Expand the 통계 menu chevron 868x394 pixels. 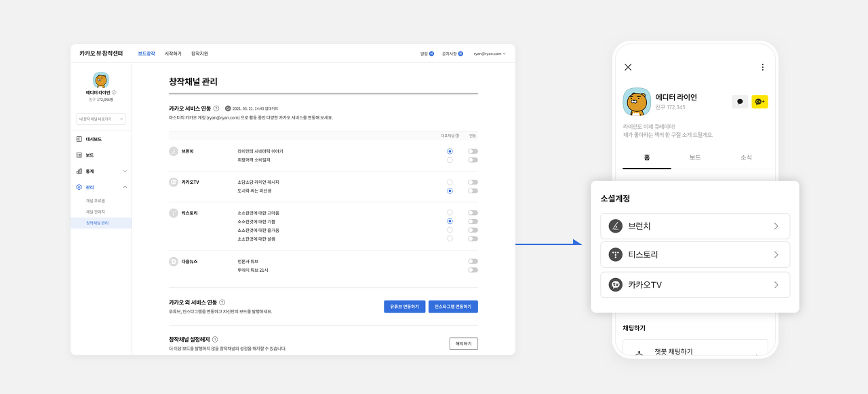pos(125,172)
